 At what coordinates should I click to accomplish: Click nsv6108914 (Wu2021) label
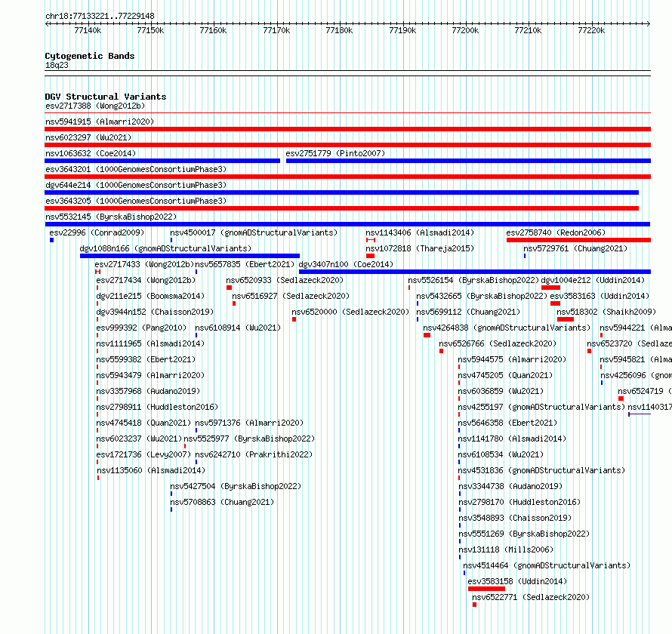click(x=238, y=328)
